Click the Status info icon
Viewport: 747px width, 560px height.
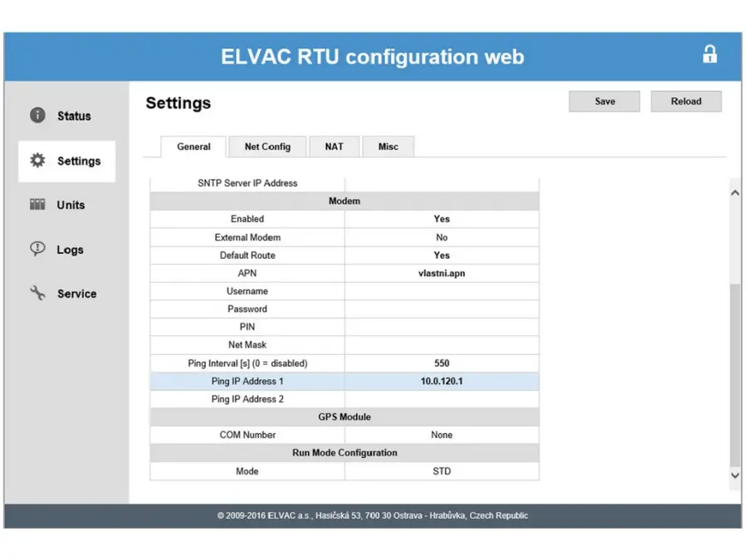point(37,115)
